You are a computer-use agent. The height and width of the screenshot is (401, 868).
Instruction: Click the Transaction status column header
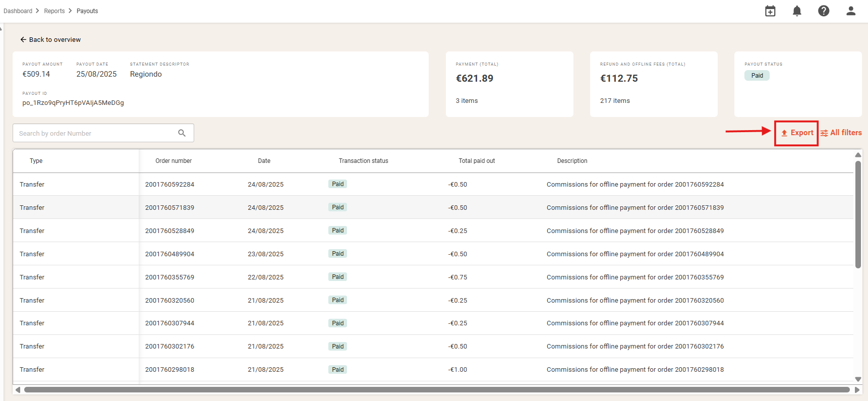click(364, 161)
